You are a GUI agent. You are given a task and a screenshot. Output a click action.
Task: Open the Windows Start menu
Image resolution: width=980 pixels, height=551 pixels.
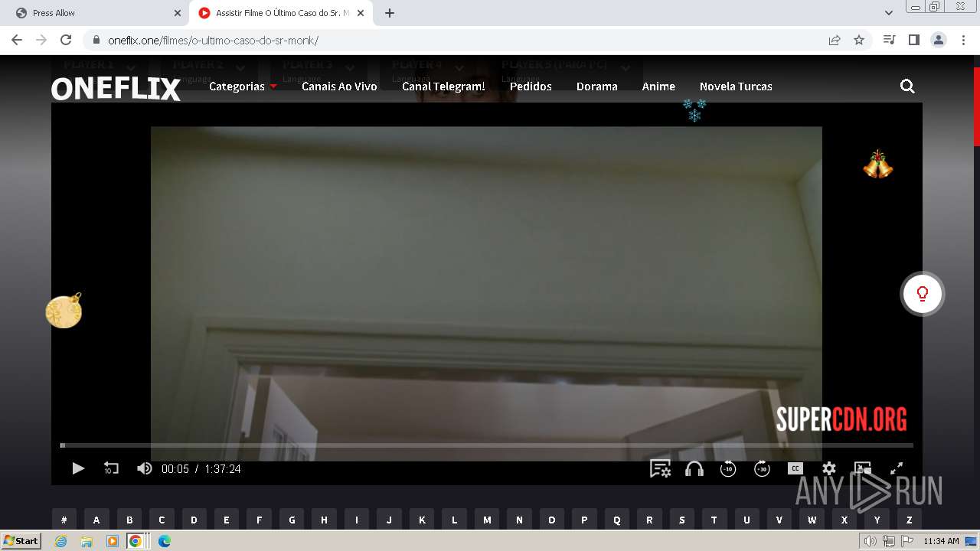point(21,541)
